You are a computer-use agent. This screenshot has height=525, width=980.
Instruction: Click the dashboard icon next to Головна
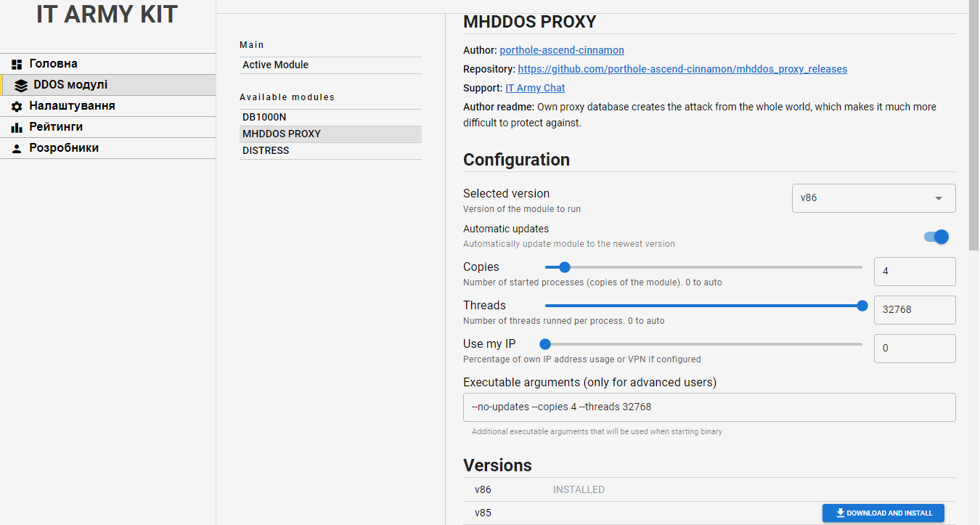pyautogui.click(x=17, y=64)
